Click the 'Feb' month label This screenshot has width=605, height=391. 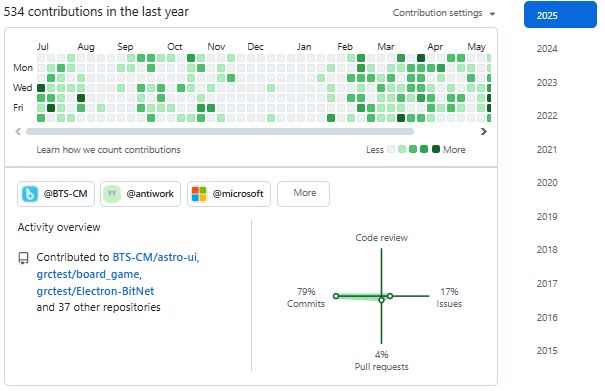(x=345, y=47)
